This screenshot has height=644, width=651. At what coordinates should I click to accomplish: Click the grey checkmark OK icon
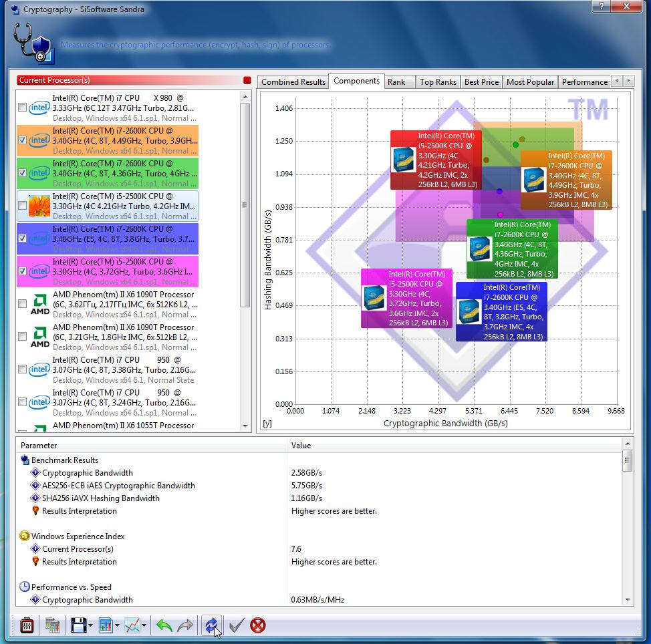(x=236, y=625)
